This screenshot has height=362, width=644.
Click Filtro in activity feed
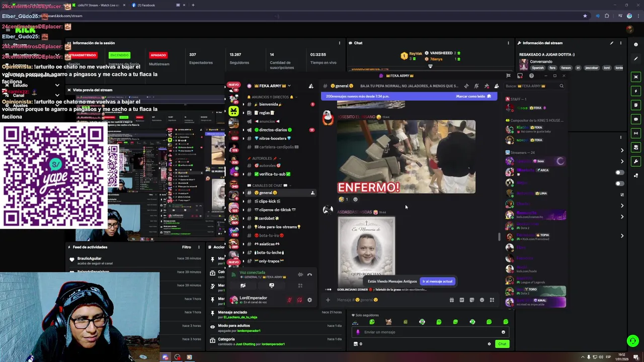[x=187, y=247]
